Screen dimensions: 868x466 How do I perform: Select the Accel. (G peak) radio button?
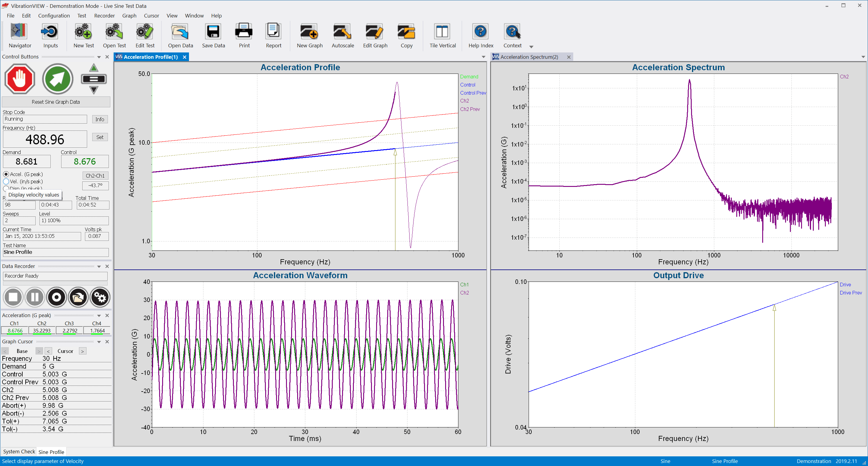[x=6, y=174]
